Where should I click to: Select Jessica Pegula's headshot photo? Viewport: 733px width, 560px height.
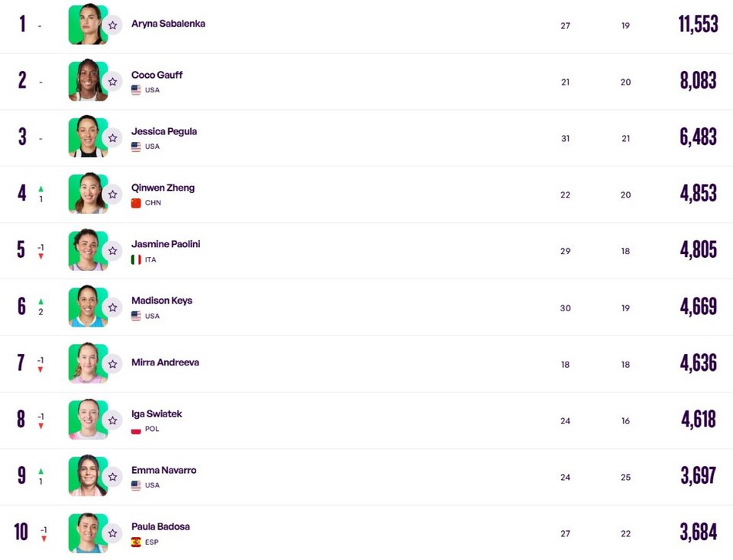[x=88, y=137]
